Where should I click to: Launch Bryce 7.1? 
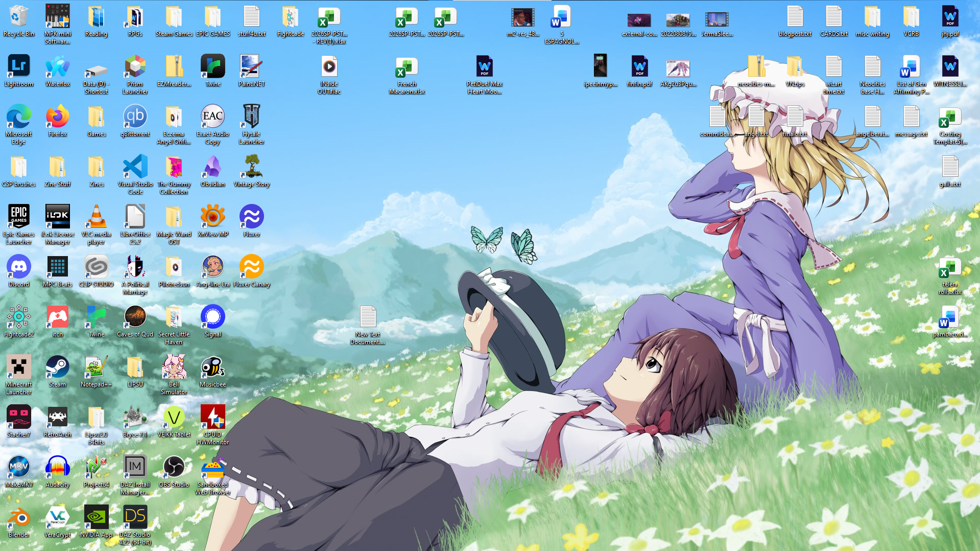point(135,422)
